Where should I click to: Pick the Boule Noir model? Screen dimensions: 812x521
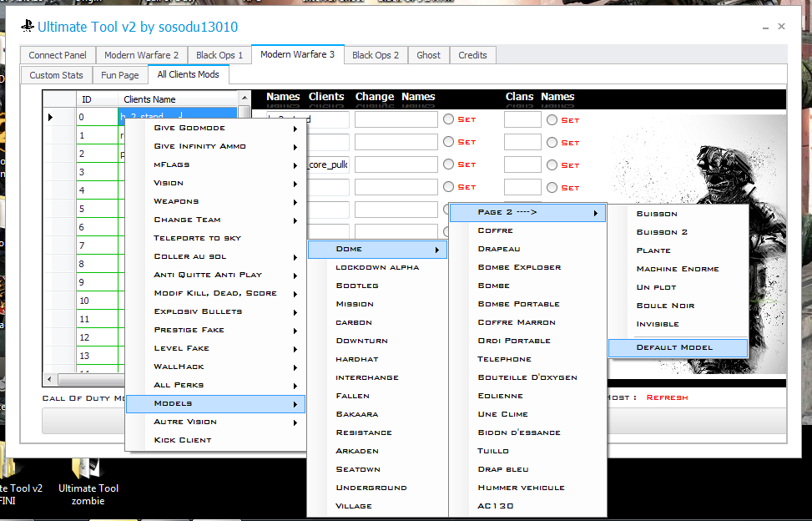coord(678,306)
